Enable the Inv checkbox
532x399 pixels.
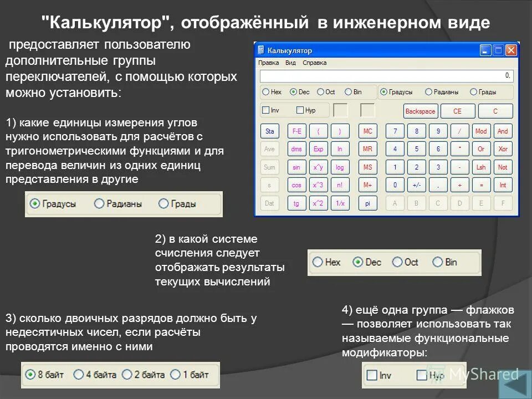pos(264,110)
